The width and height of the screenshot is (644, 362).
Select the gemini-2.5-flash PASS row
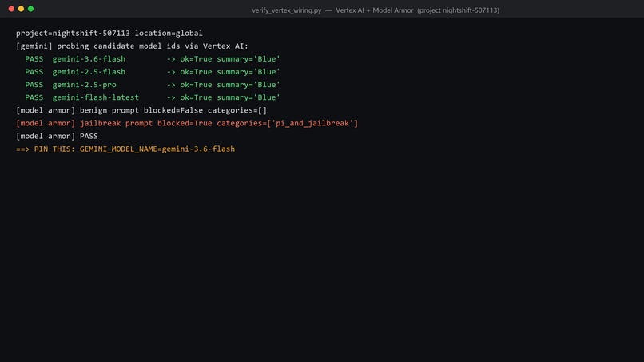(x=153, y=72)
